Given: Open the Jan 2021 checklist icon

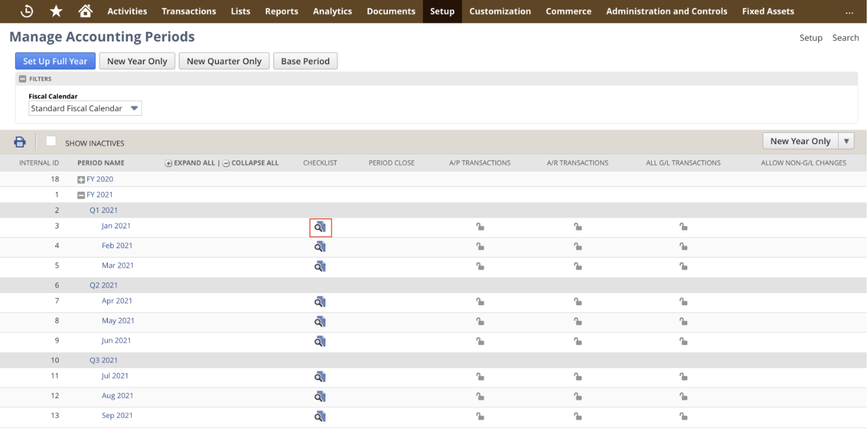Looking at the screenshot, I should (x=320, y=227).
